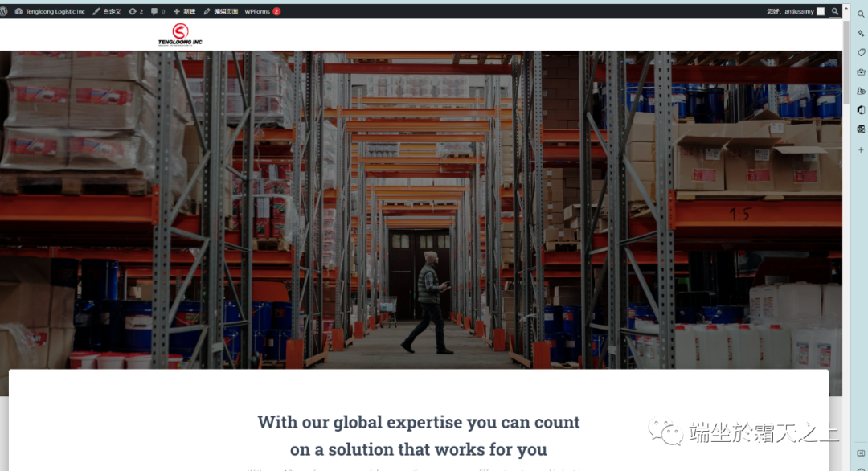Open the Outlook icon in Edge sidebar

coord(861,129)
